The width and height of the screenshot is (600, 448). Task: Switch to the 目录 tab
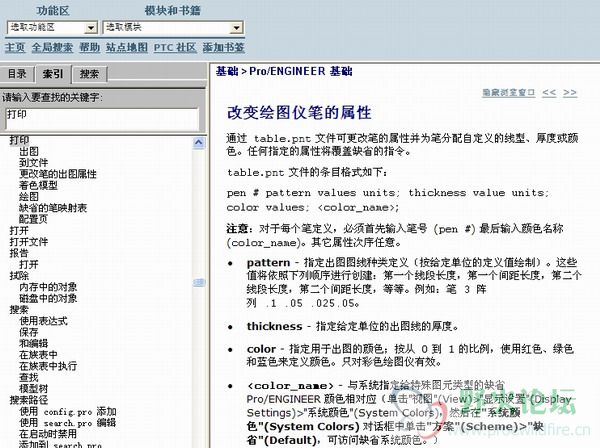point(17,73)
